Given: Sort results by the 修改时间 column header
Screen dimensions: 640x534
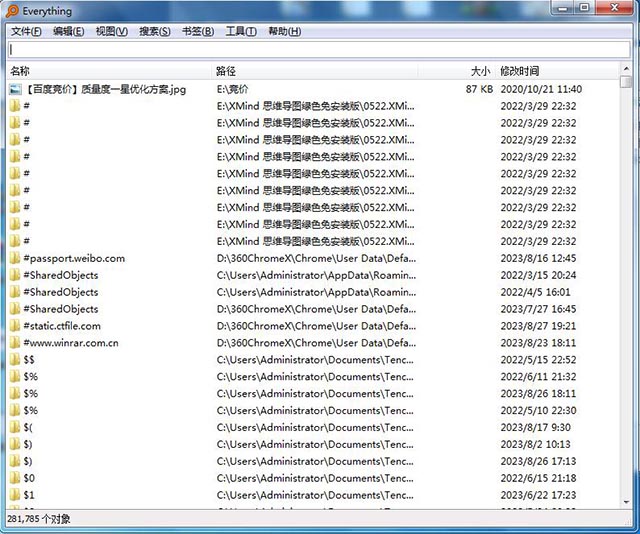Looking at the screenshot, I should click(x=557, y=71).
